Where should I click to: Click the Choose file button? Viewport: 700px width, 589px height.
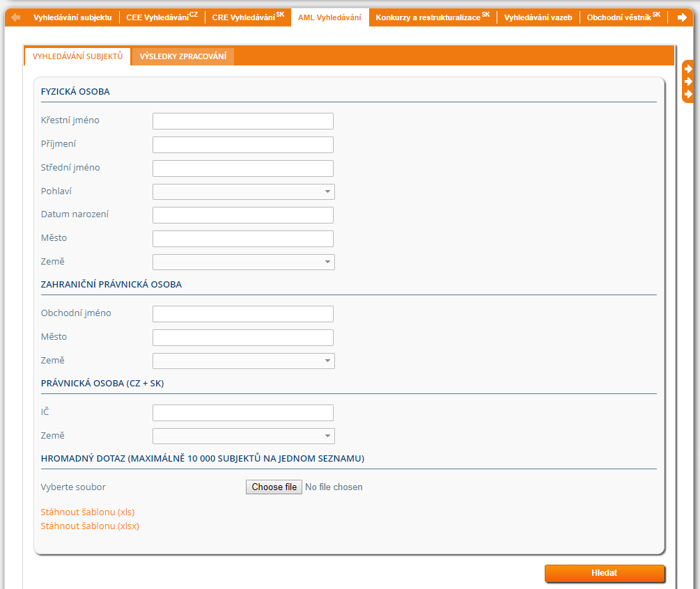(274, 487)
